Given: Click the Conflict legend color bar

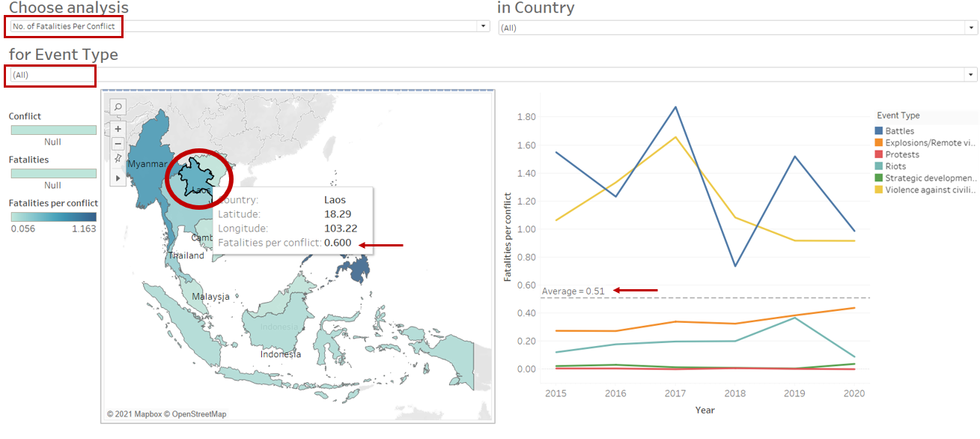Looking at the screenshot, I should (x=53, y=130).
